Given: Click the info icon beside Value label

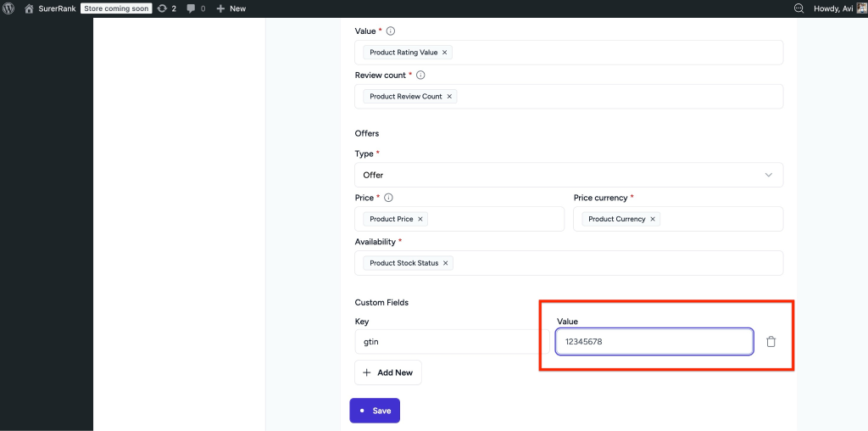Looking at the screenshot, I should pos(391,31).
